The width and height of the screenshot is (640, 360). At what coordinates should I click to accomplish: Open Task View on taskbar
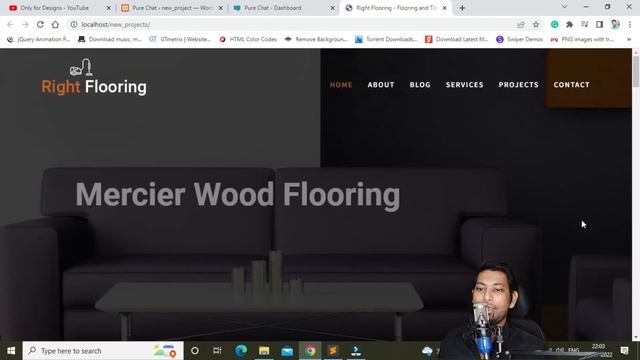(217, 351)
